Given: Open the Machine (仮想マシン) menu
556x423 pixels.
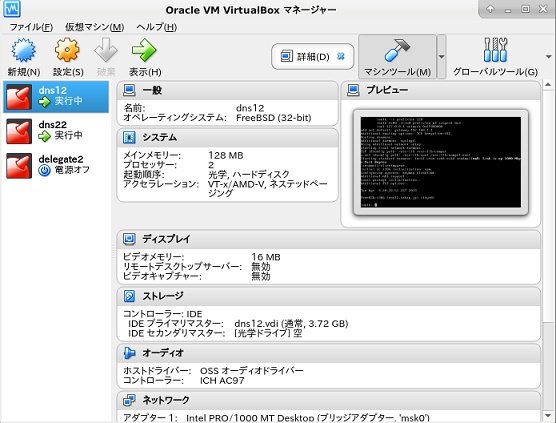Looking at the screenshot, I should tap(94, 27).
